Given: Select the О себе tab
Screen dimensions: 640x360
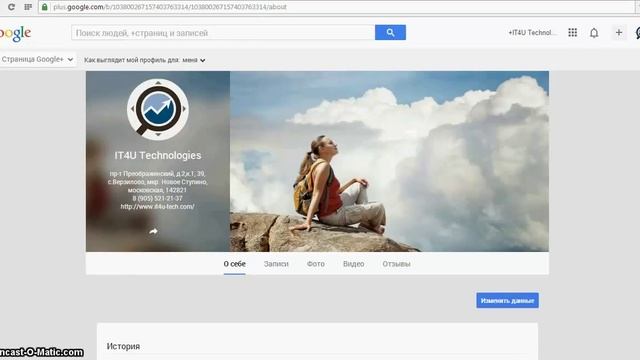Looking at the screenshot, I should coord(235,264).
